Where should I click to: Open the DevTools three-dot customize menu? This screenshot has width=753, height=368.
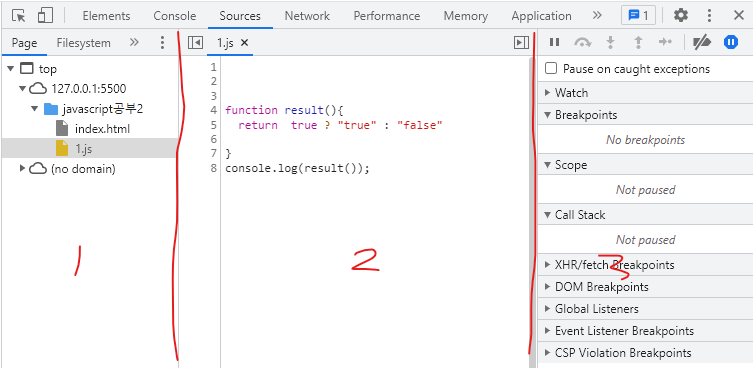(709, 16)
